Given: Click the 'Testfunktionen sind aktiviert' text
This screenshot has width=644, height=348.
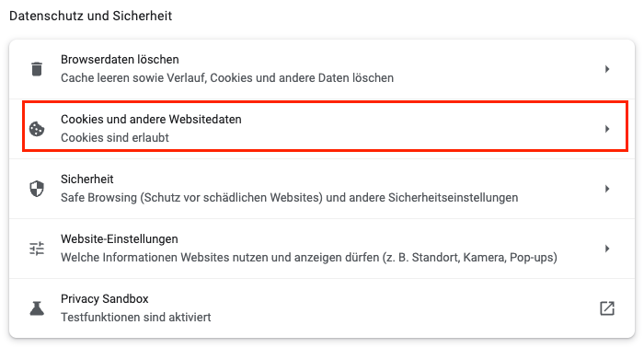Looking at the screenshot, I should coord(136,318).
